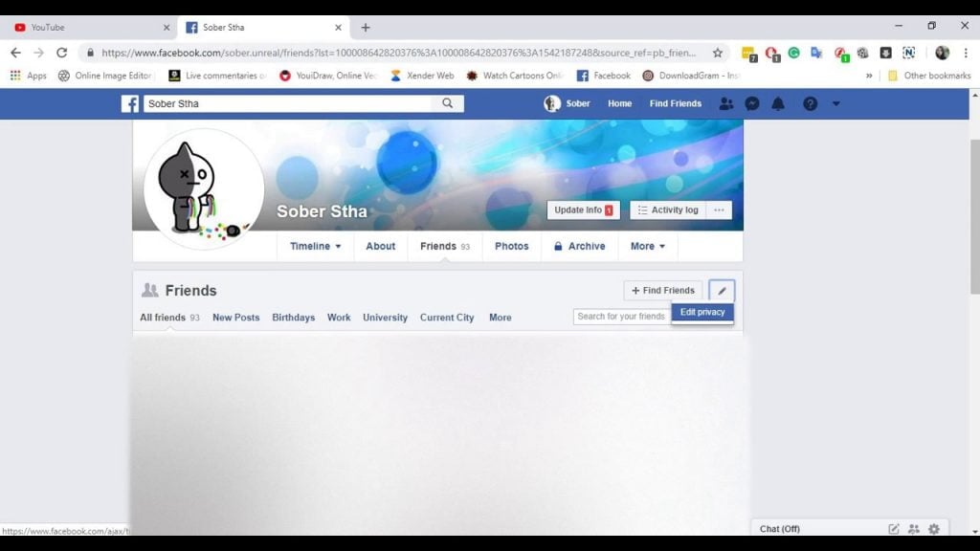Select Current City filter
The image size is (980, 551).
pyautogui.click(x=447, y=318)
